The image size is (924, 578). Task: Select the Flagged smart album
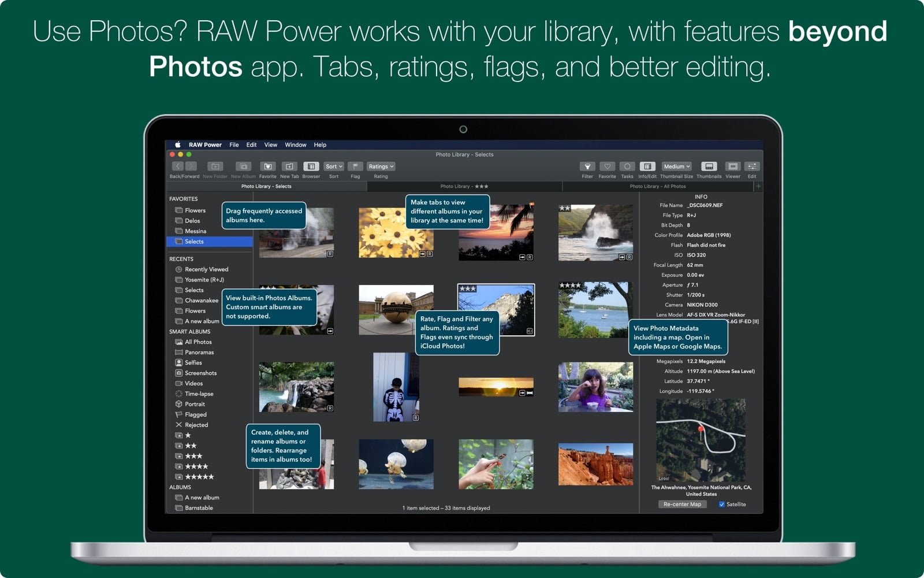[x=196, y=414]
